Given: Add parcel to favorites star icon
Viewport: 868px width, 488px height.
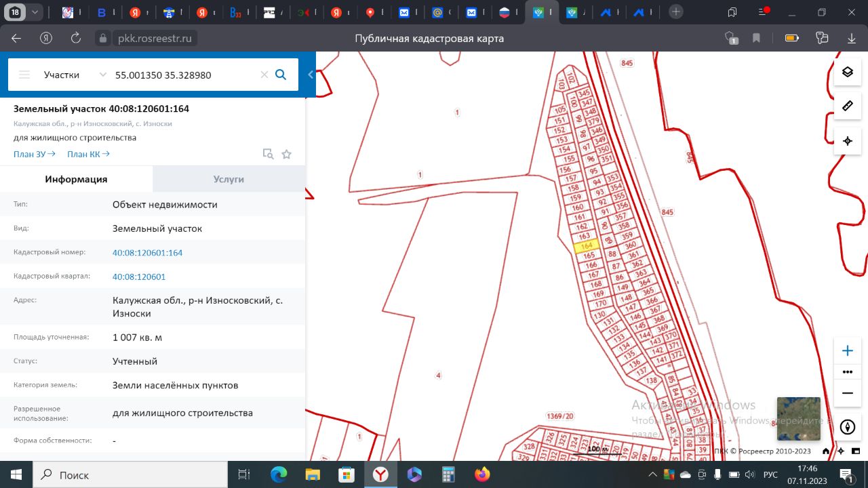Looking at the screenshot, I should pyautogui.click(x=286, y=155).
